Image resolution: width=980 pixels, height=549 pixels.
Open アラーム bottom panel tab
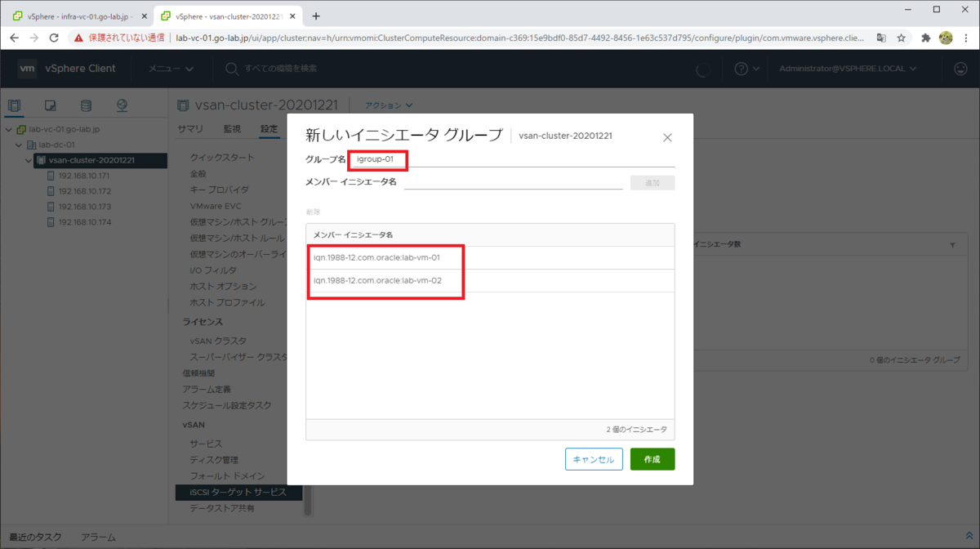pos(98,538)
